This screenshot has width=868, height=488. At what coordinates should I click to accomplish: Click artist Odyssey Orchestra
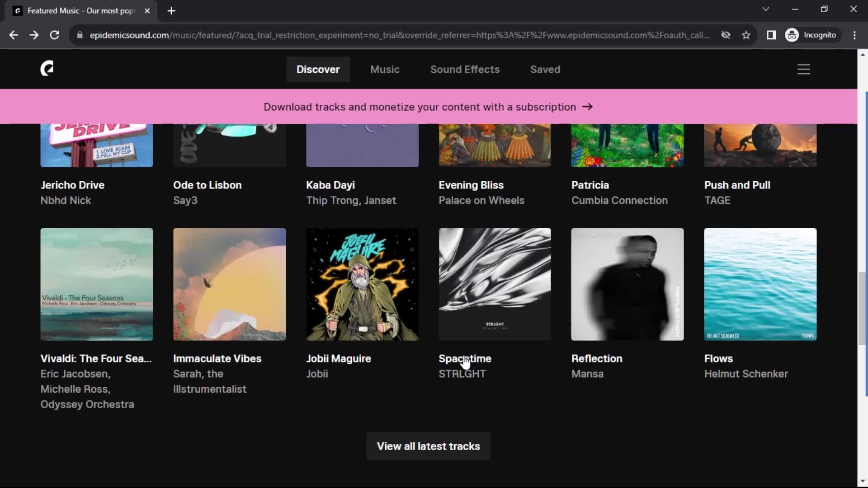[x=87, y=404]
